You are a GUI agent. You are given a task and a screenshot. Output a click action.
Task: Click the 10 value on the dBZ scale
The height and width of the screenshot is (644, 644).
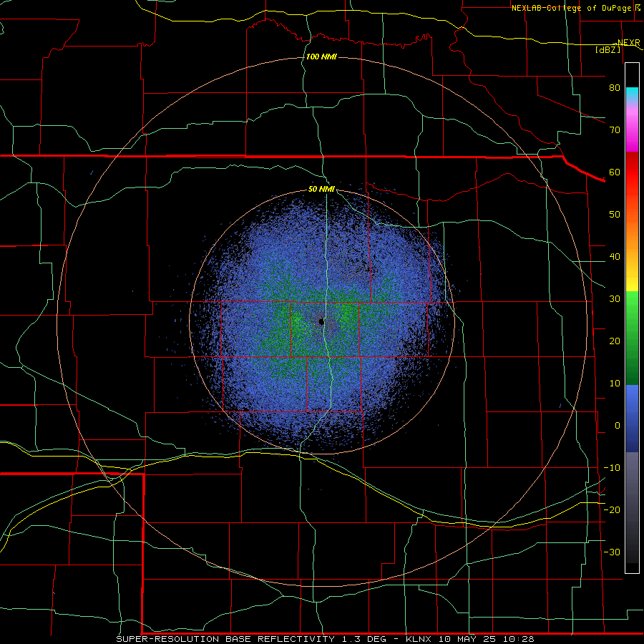615,384
